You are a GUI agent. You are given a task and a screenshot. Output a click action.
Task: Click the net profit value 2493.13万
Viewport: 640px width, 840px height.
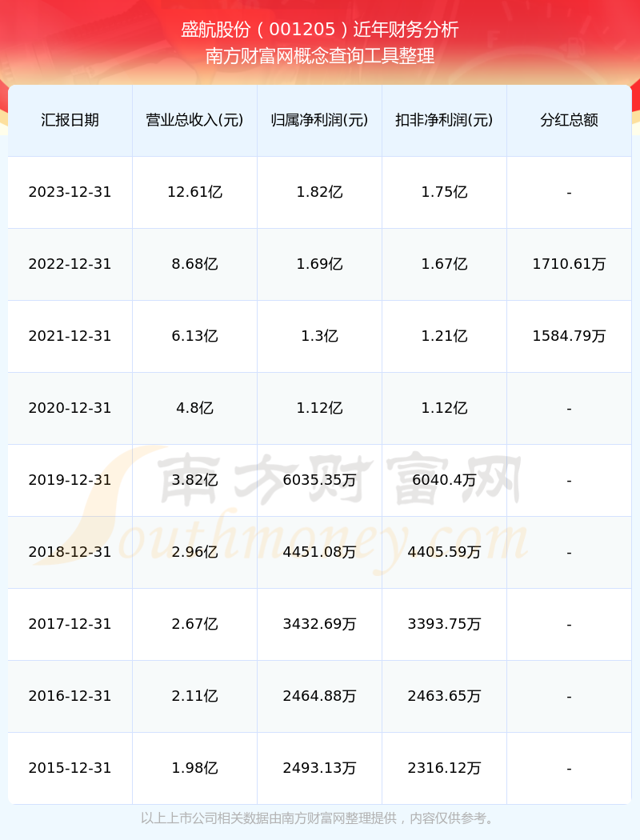tap(320, 768)
